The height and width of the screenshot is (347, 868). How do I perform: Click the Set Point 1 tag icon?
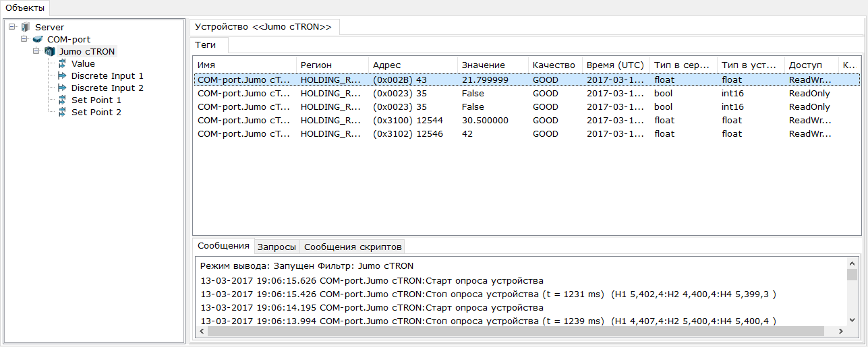tap(62, 100)
